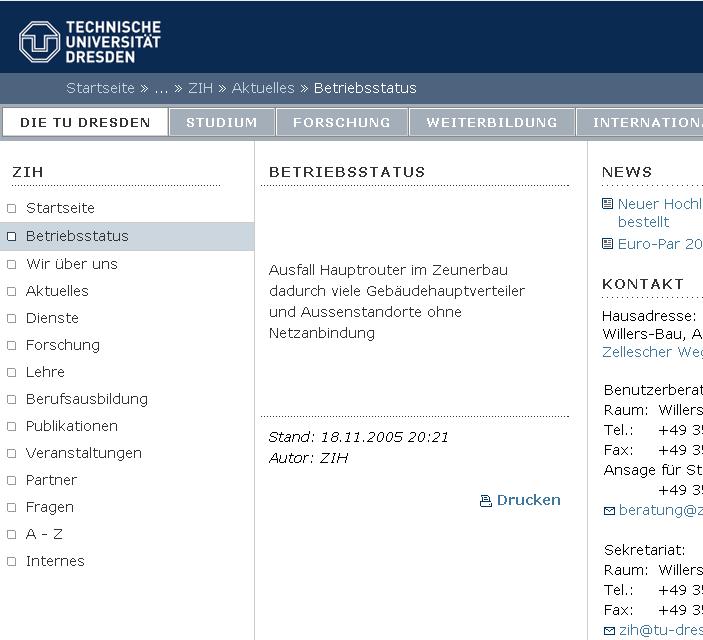Click the TU Dresden logo
The height and width of the screenshot is (640, 703).
click(89, 42)
